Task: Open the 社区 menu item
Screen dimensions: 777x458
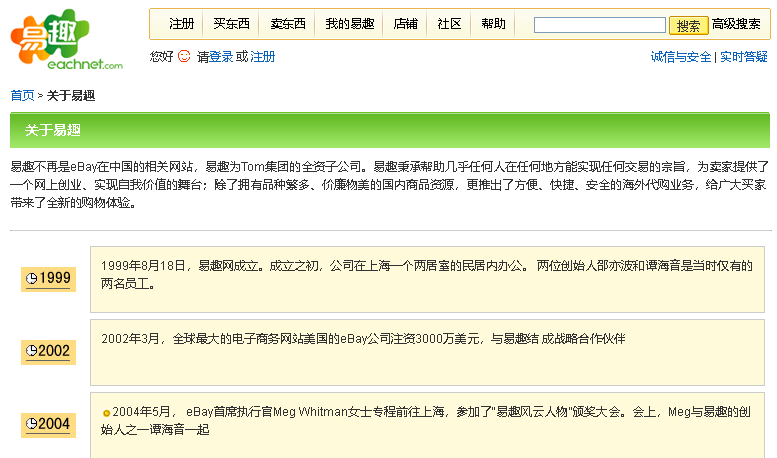Action: pyautogui.click(x=449, y=24)
